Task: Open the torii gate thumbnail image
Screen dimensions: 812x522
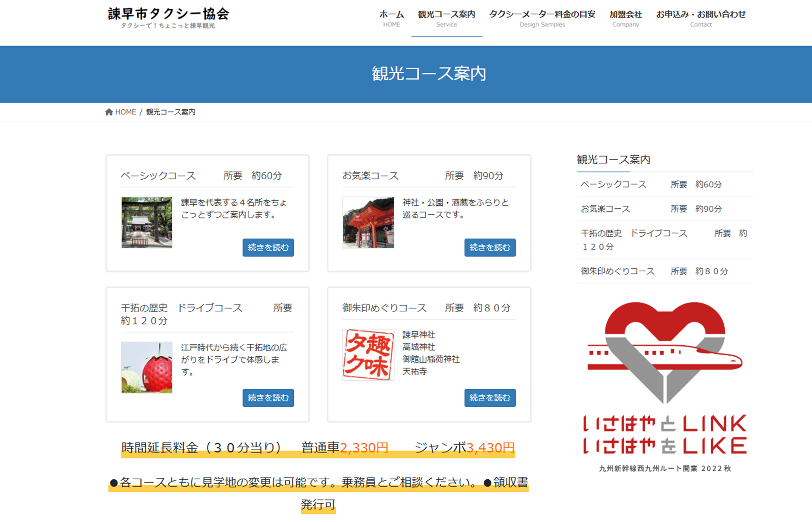Action: pyautogui.click(x=147, y=222)
